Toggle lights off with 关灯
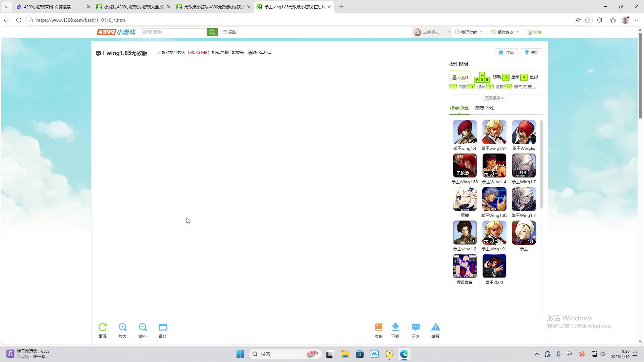644x362 pixels. (x=532, y=52)
